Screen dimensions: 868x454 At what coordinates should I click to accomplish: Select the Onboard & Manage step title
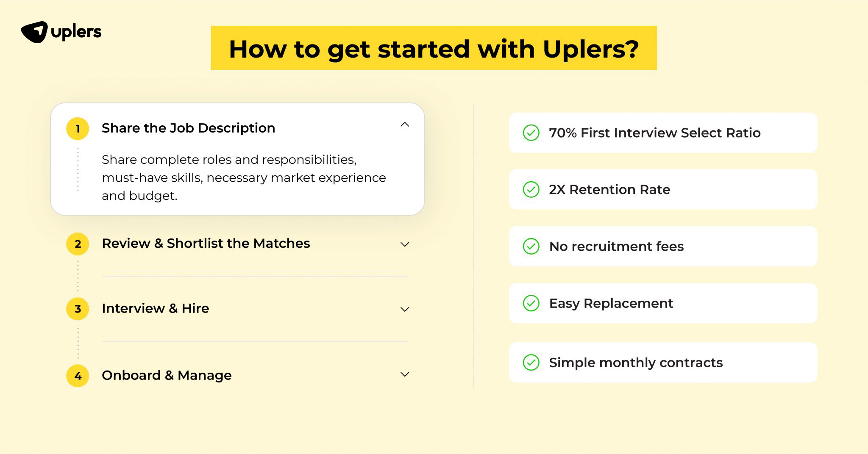tap(167, 375)
